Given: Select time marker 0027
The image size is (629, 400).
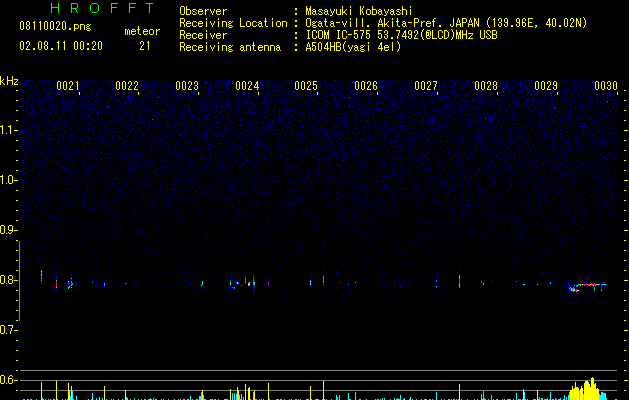Looking at the screenshot, I should [426, 86].
